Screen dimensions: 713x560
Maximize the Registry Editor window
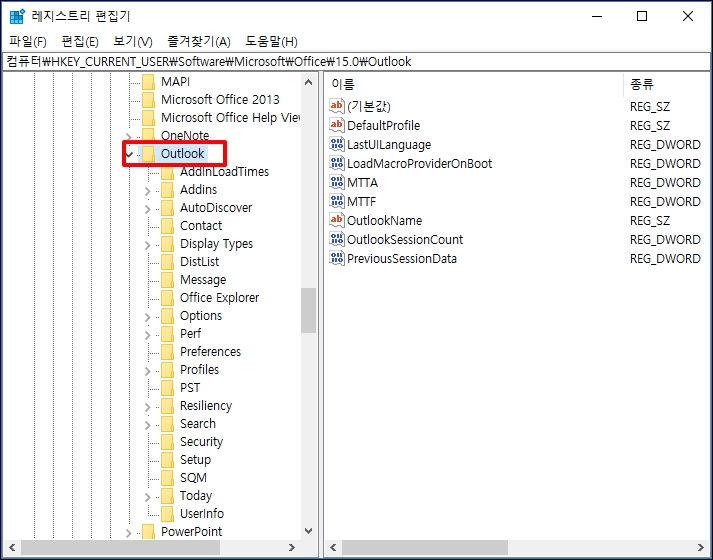642,16
